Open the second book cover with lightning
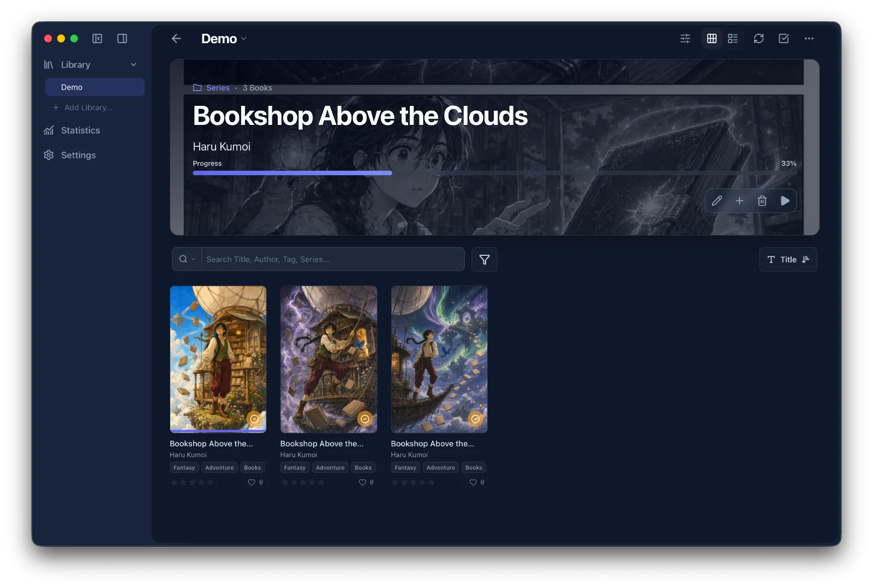The width and height of the screenshot is (873, 588). click(328, 359)
